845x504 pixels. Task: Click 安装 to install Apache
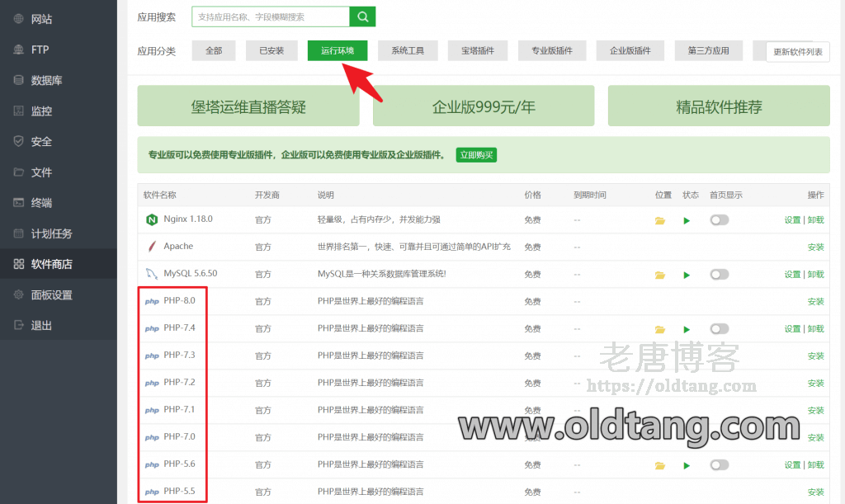[x=815, y=247]
